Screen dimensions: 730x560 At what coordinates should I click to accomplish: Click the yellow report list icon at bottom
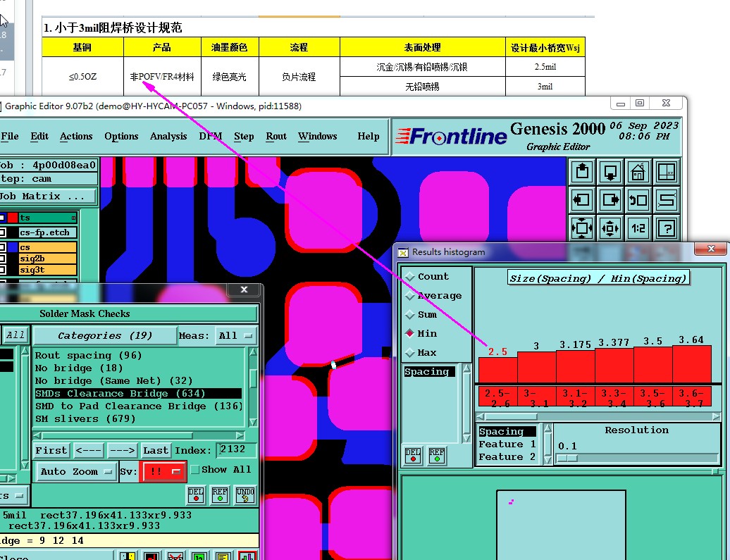click(x=223, y=556)
